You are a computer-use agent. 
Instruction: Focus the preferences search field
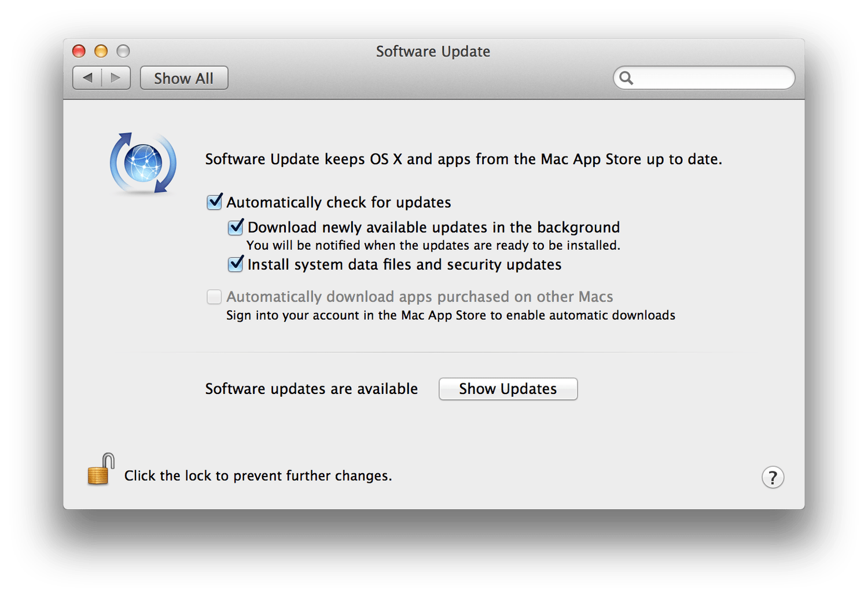tap(712, 78)
